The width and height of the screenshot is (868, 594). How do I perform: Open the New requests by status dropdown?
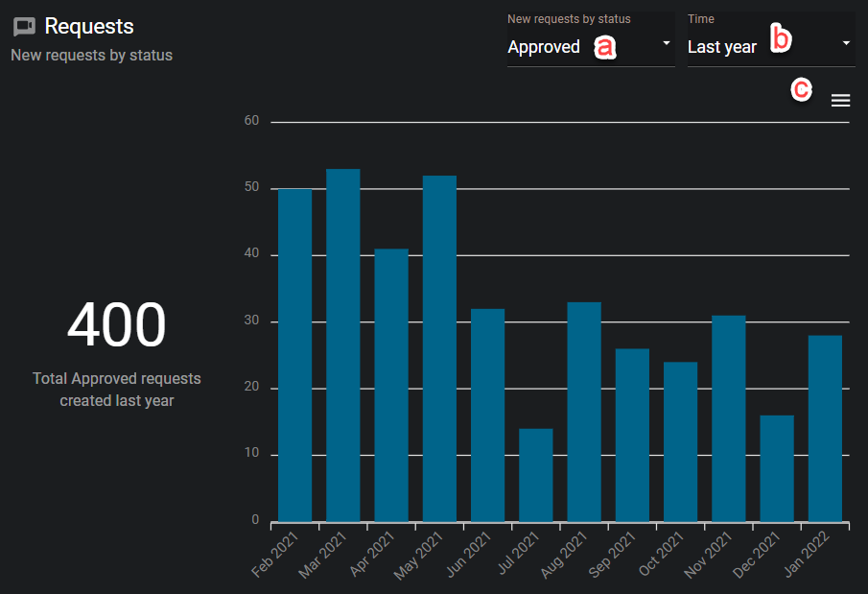(591, 40)
